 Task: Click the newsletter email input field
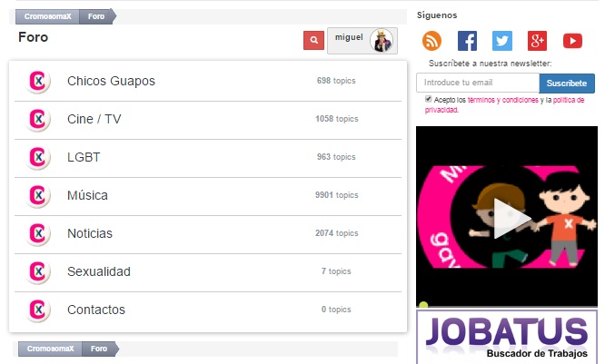(477, 83)
